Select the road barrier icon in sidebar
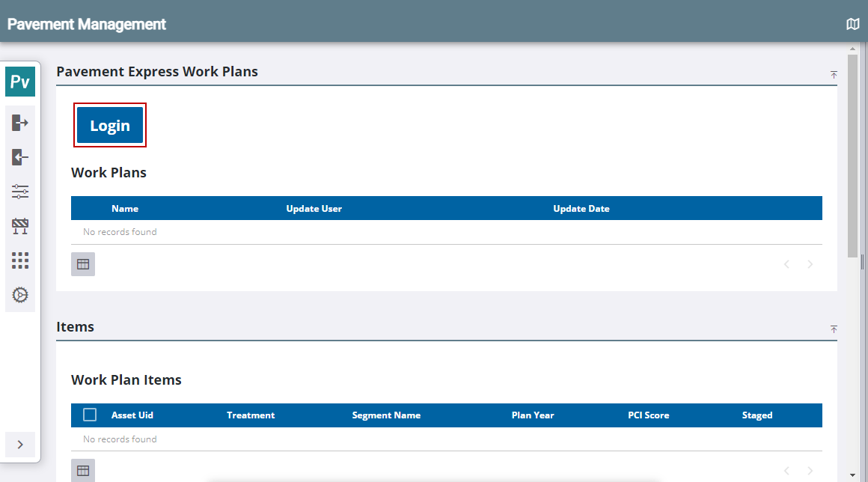868x482 pixels. point(20,226)
